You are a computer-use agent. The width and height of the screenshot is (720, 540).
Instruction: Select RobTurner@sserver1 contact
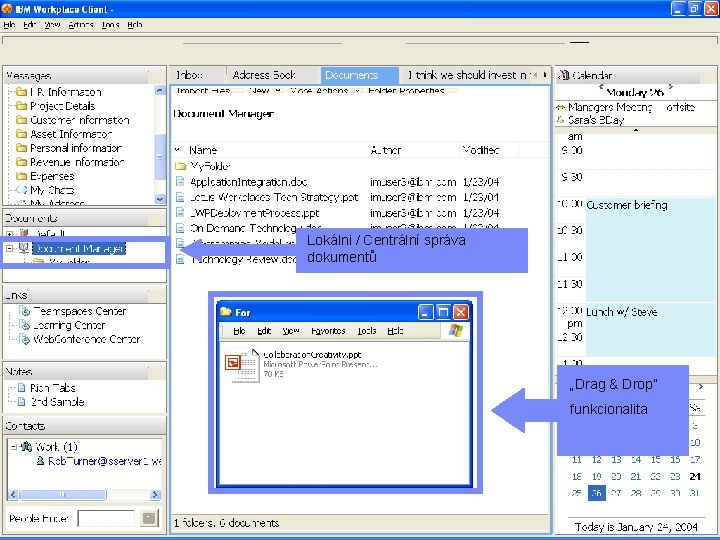point(105,461)
